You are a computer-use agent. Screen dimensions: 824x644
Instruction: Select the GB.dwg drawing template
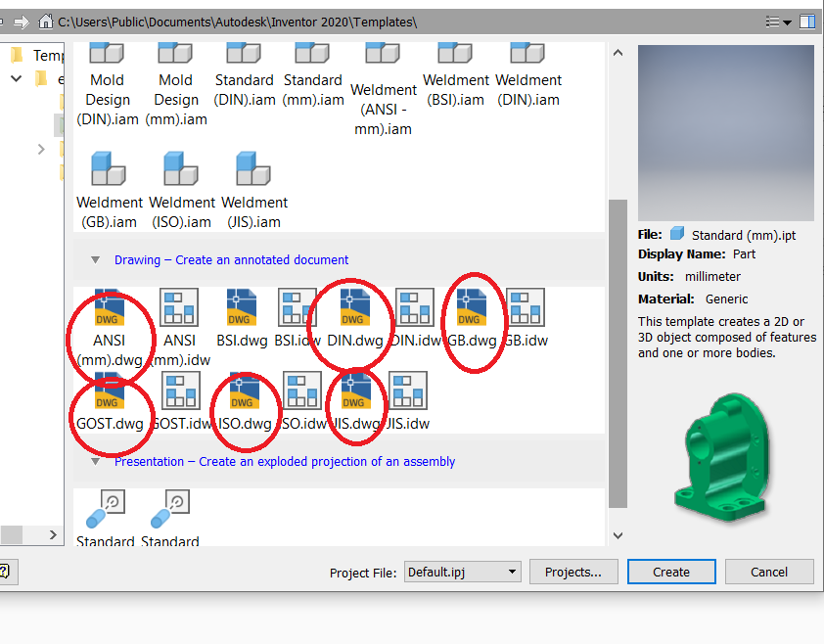click(472, 318)
